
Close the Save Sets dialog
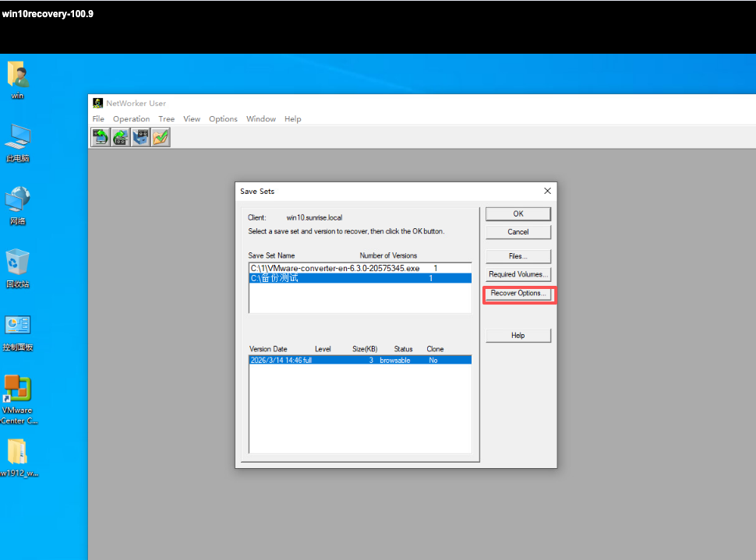pos(547,191)
